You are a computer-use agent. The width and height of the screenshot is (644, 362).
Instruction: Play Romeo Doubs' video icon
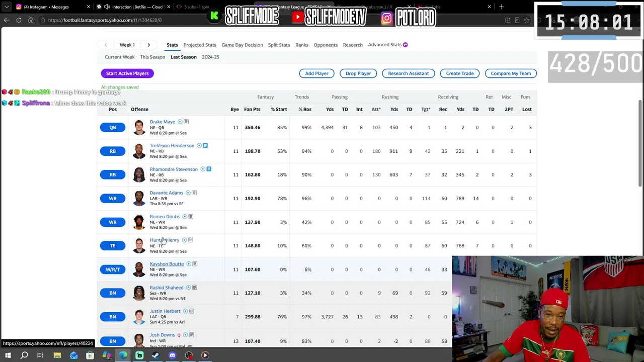(x=185, y=216)
